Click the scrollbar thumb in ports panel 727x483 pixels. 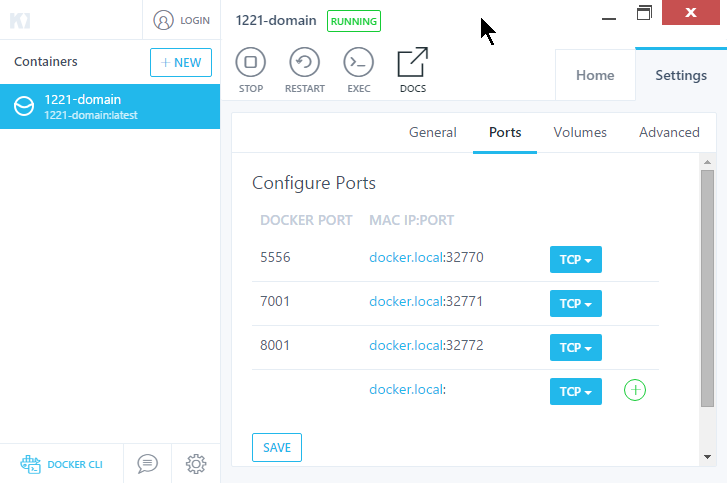point(707,288)
